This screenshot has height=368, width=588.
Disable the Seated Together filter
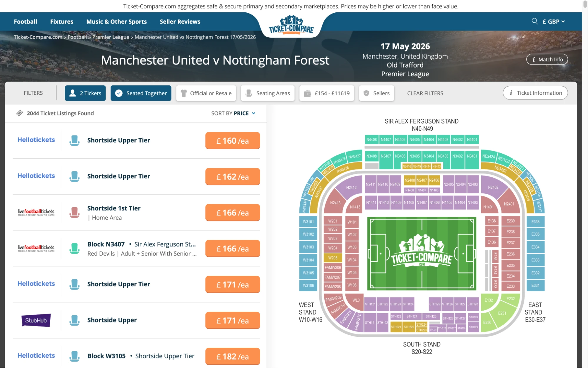(x=141, y=93)
